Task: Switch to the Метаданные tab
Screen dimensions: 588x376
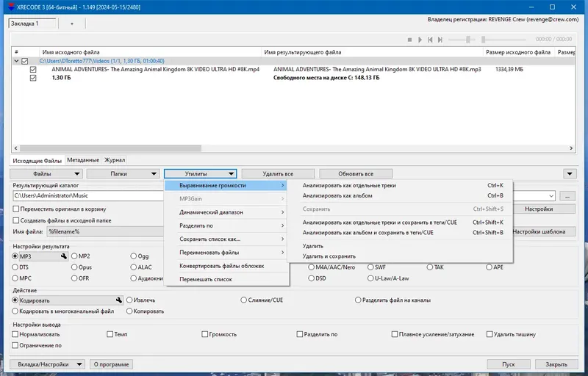Action: coord(83,160)
